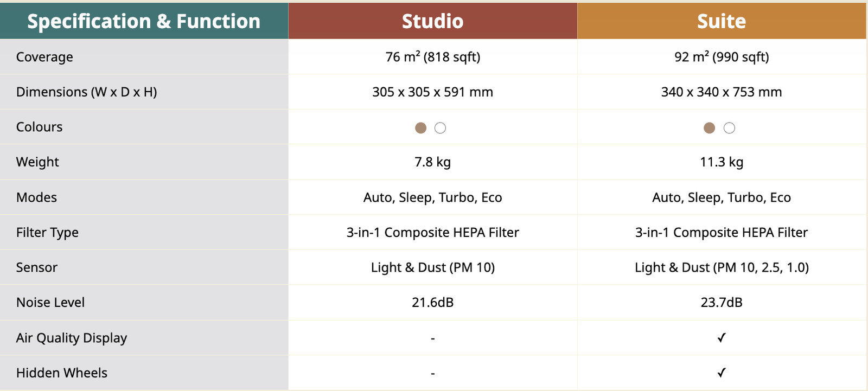Select the Studio column header

point(432,21)
